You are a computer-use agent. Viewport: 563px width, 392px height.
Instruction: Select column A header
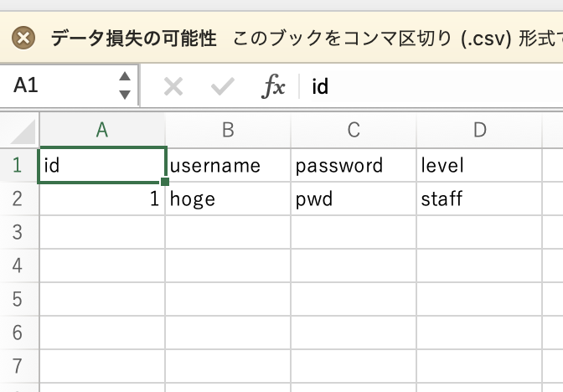[x=102, y=130]
